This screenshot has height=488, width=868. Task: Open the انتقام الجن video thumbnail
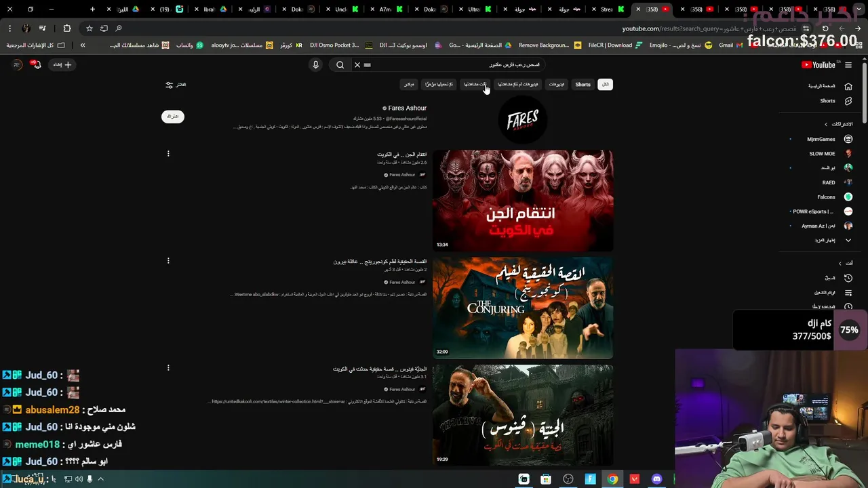tap(523, 200)
